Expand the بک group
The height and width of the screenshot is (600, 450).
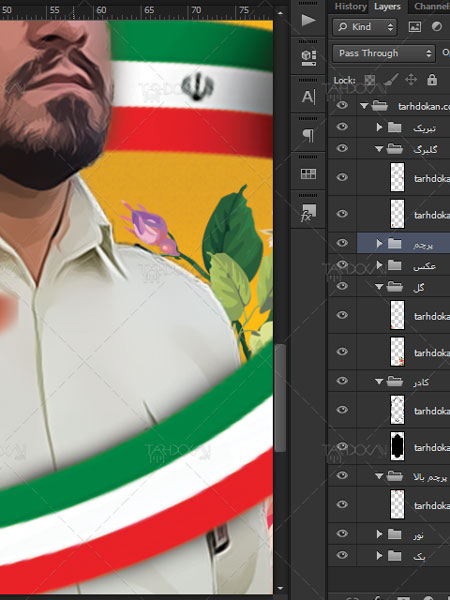pos(379,555)
